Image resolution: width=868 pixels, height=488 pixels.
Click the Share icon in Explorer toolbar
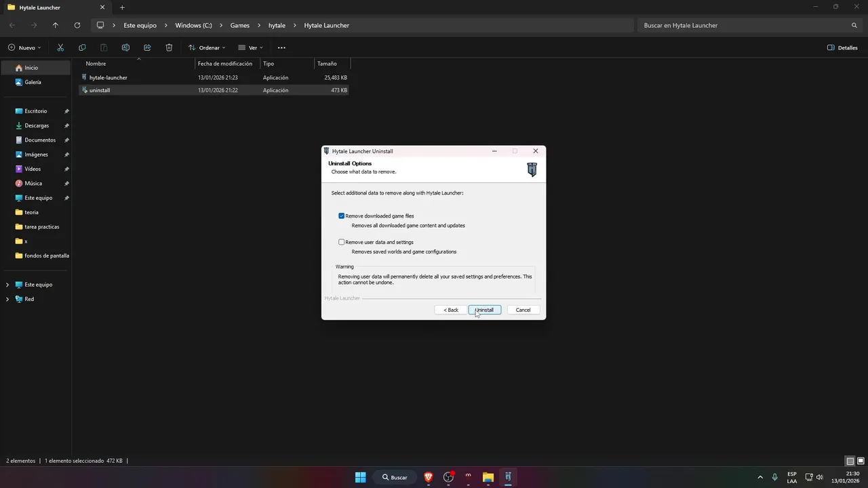click(147, 47)
